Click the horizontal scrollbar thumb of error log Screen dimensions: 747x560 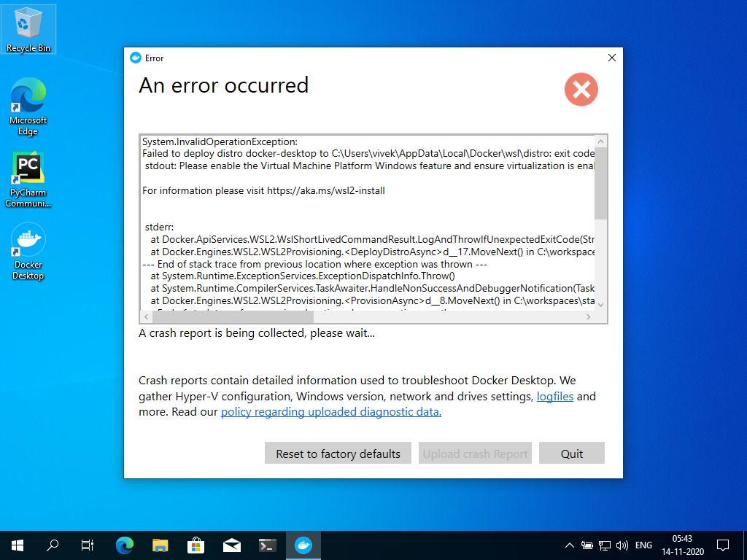coord(233,316)
